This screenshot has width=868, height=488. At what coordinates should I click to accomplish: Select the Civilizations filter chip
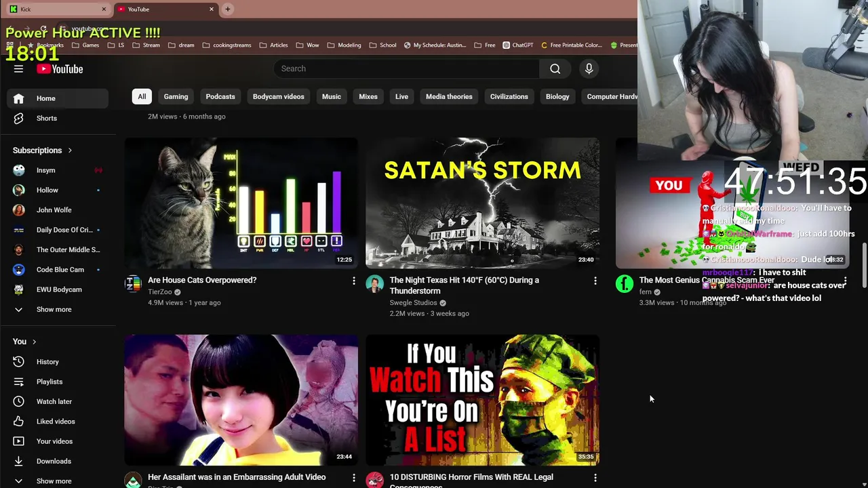point(509,96)
